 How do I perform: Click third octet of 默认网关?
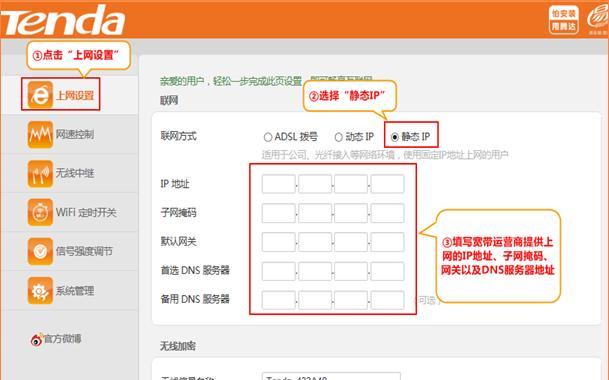[x=351, y=242]
